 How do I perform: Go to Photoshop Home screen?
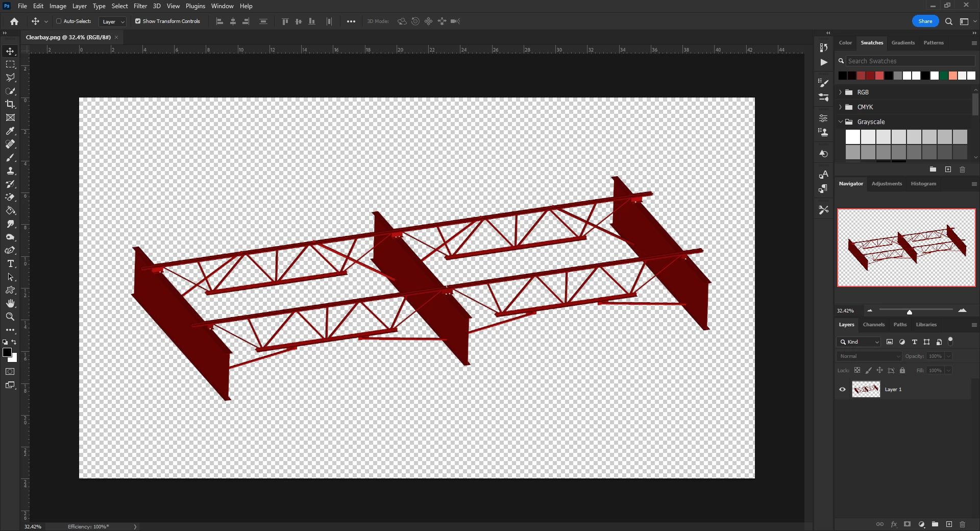(14, 21)
